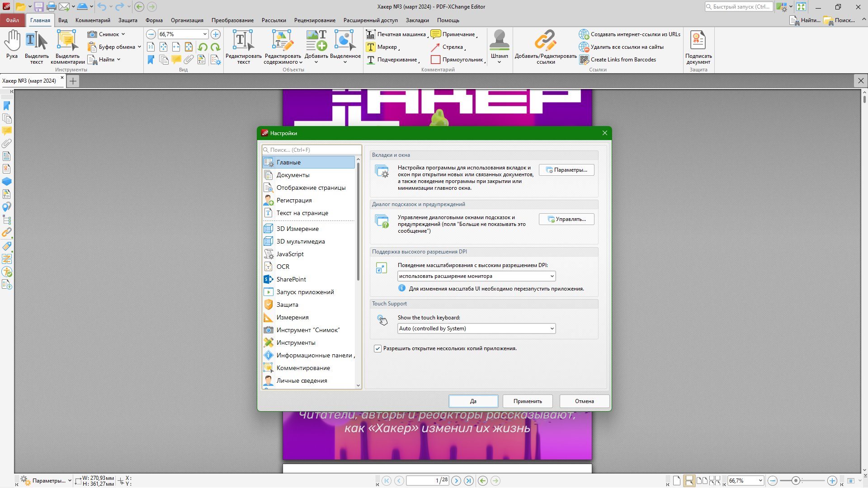Open the bookmarks panel in left sidebar

tap(7, 106)
